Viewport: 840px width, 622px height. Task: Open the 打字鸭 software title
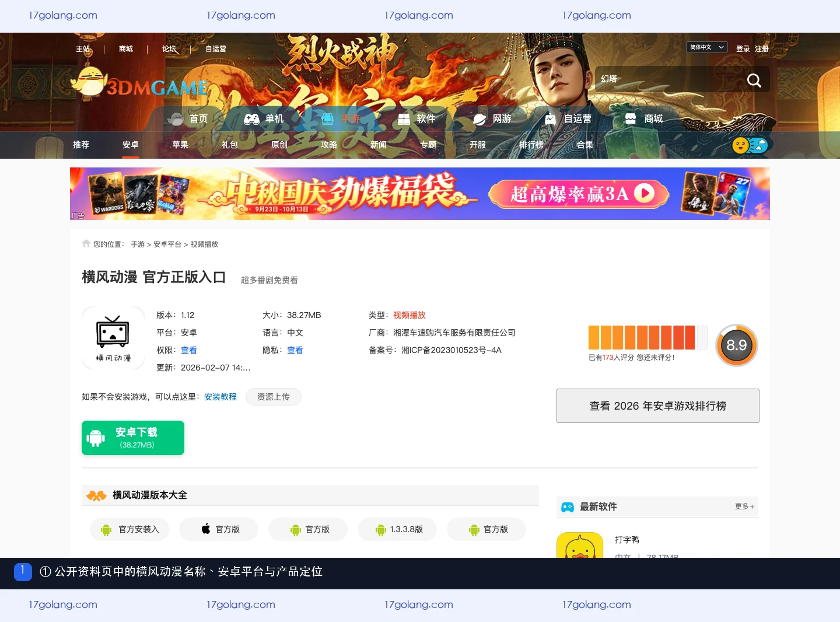tap(627, 540)
